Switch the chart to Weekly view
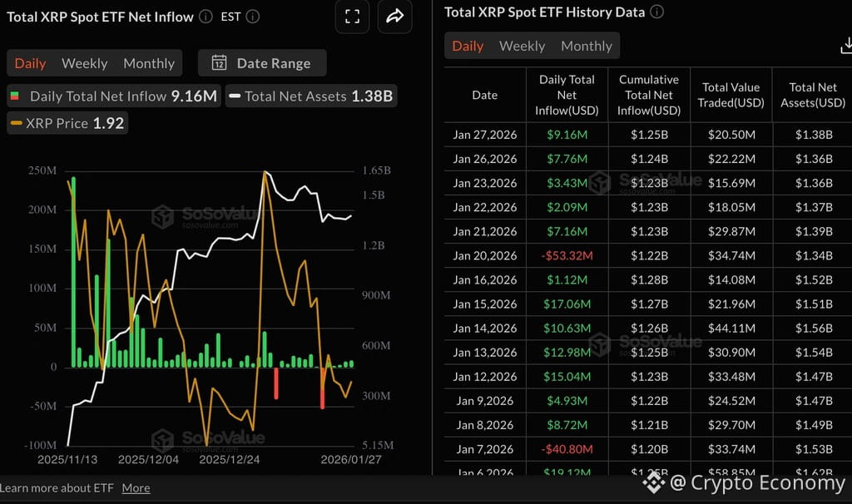852x504 pixels. (x=83, y=63)
